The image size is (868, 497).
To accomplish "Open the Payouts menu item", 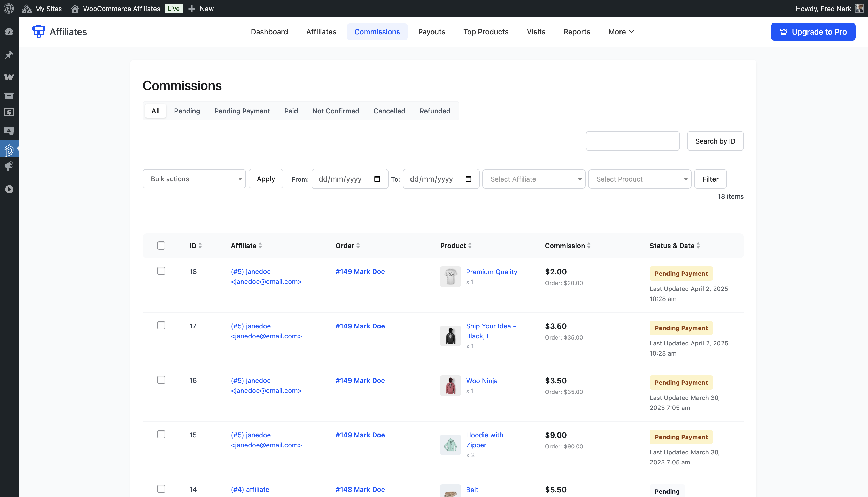I will pos(431,31).
